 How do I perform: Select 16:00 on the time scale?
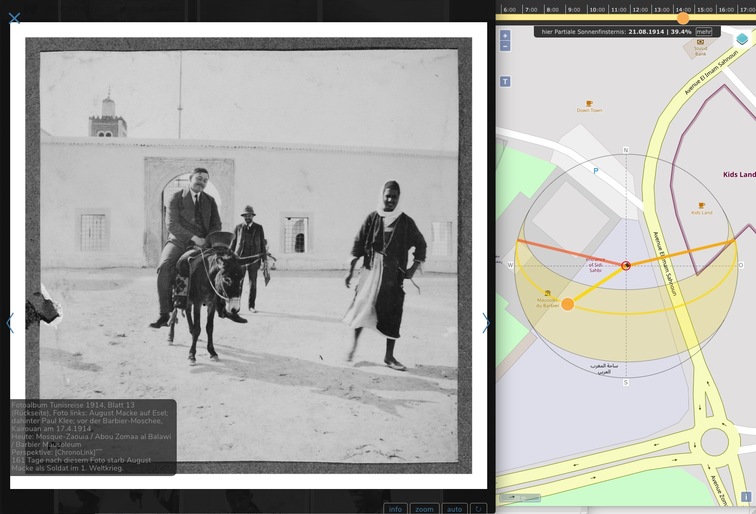727,10
